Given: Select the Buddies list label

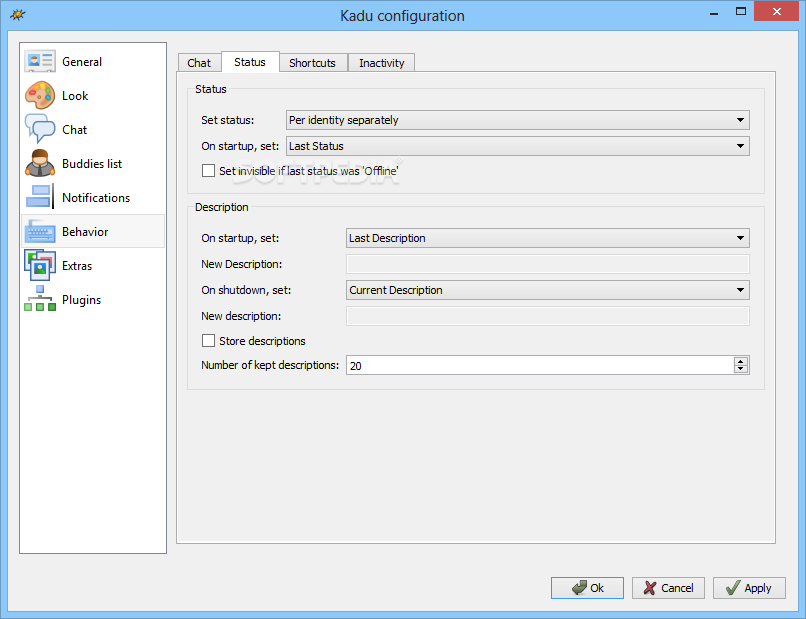Looking at the screenshot, I should (x=92, y=163).
